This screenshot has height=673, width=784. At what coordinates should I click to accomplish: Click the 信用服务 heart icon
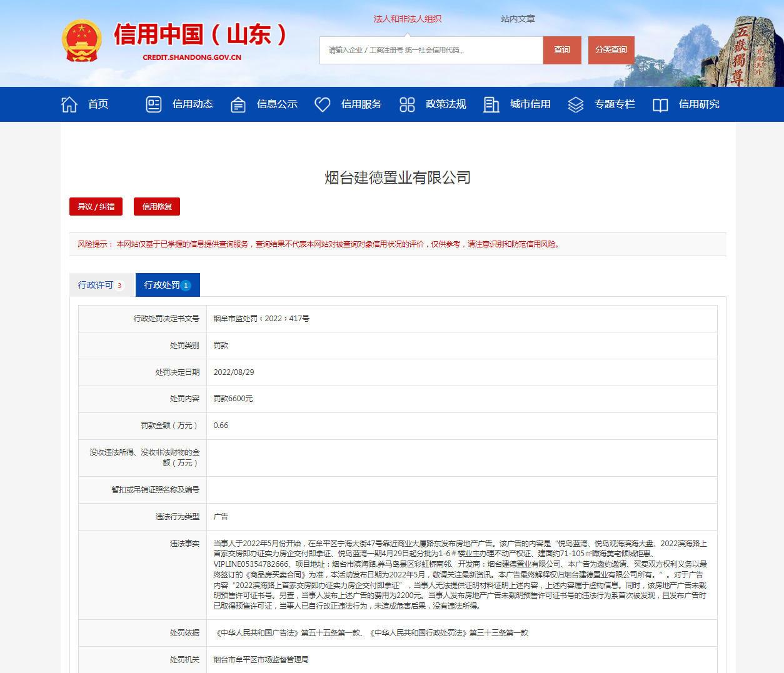[323, 104]
